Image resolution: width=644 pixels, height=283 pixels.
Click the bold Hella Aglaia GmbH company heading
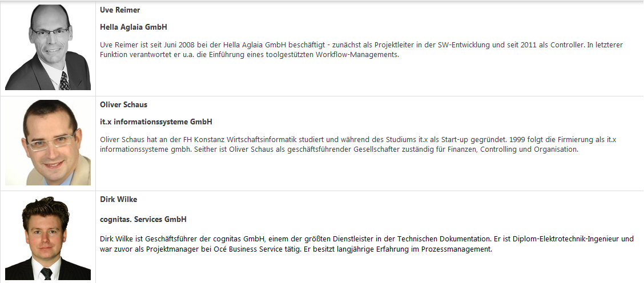(134, 27)
